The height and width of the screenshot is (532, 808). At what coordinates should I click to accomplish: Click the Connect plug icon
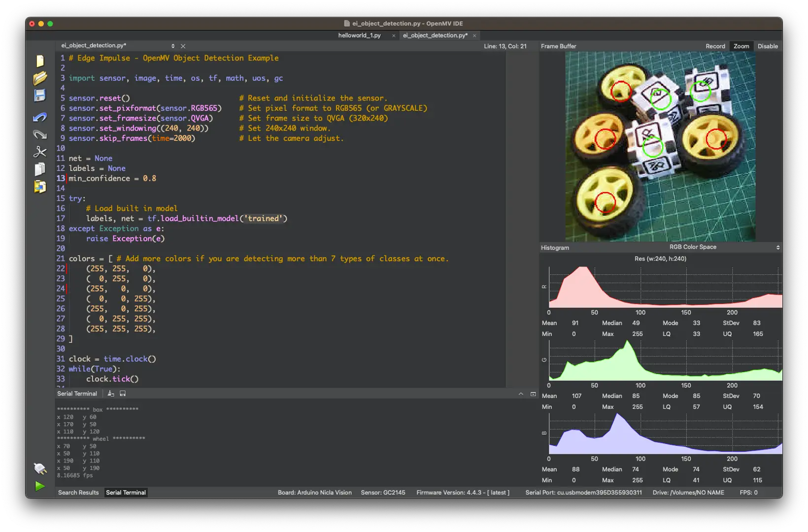[x=40, y=468]
